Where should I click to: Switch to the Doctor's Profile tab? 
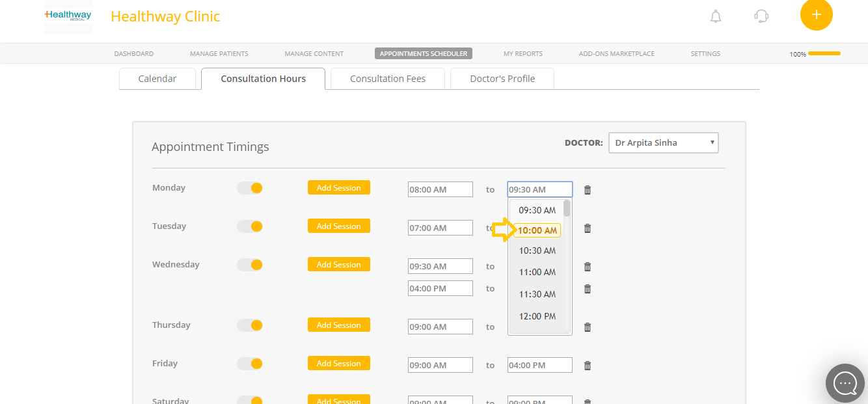click(x=502, y=78)
